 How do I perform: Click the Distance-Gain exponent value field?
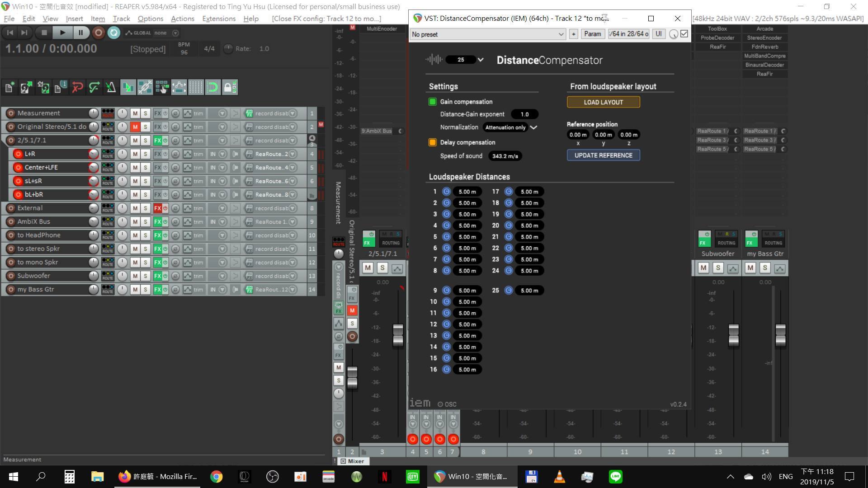click(x=524, y=114)
